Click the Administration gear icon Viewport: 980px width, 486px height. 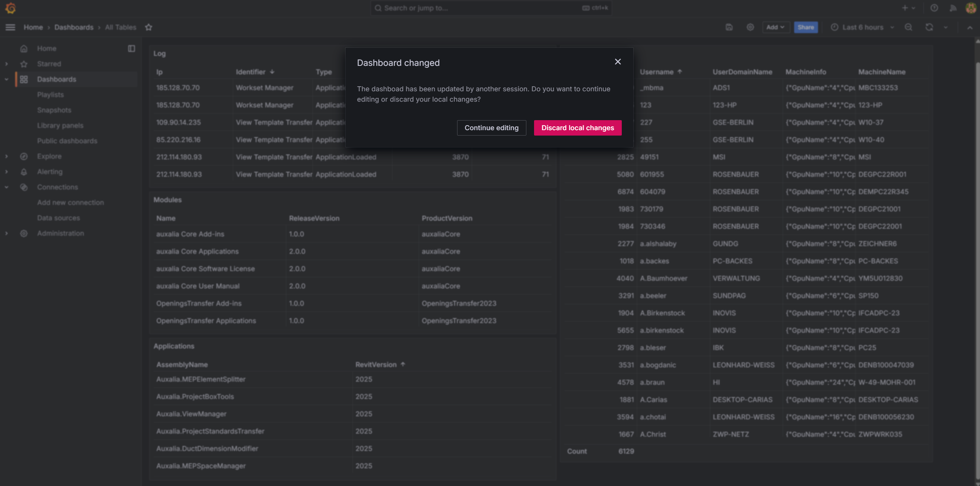24,233
